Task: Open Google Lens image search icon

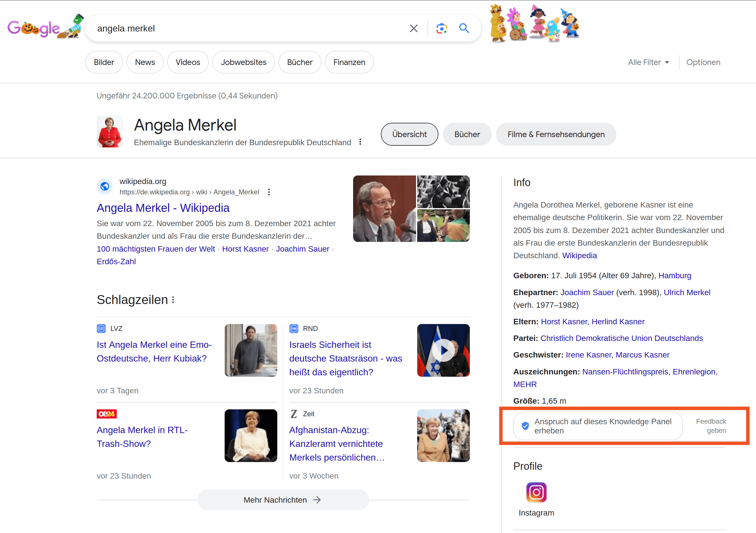Action: pos(442,28)
